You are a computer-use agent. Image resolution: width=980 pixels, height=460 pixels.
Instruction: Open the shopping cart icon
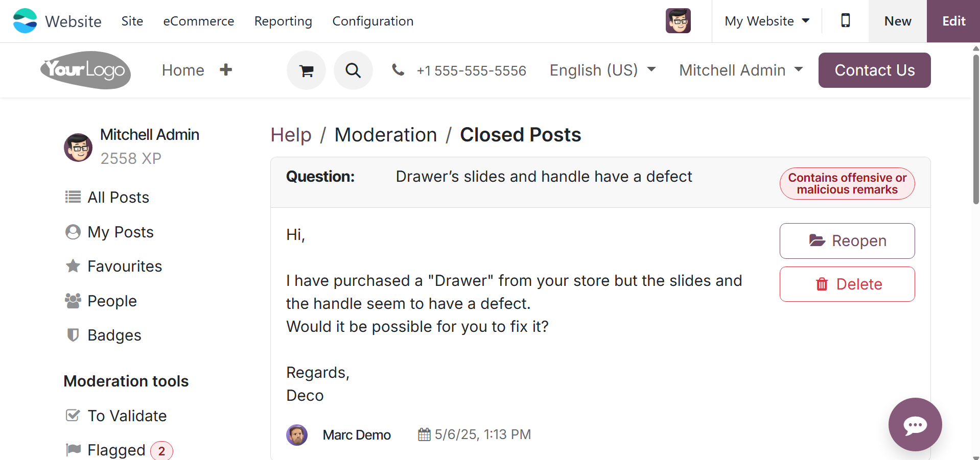[x=306, y=70]
